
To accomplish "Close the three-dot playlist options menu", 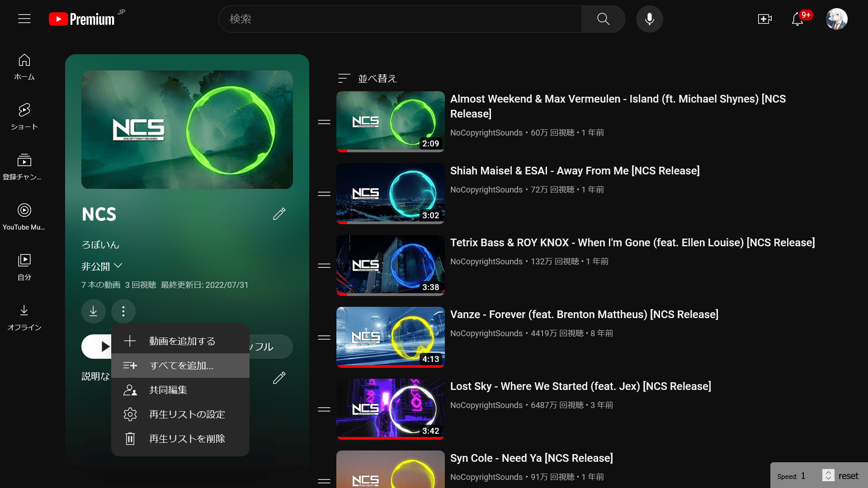I will (x=123, y=311).
